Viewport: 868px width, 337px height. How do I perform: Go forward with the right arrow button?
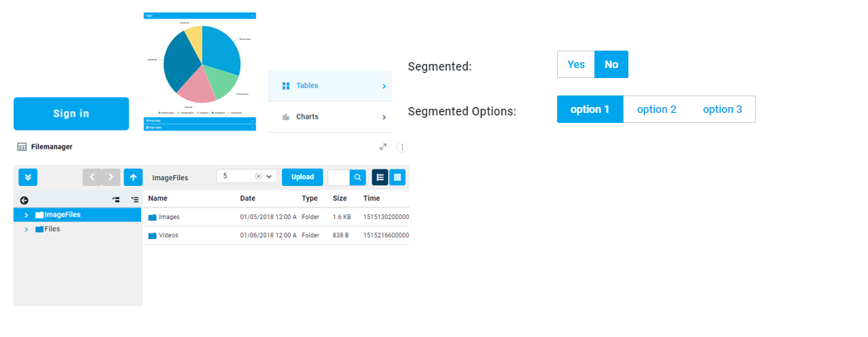(x=112, y=177)
